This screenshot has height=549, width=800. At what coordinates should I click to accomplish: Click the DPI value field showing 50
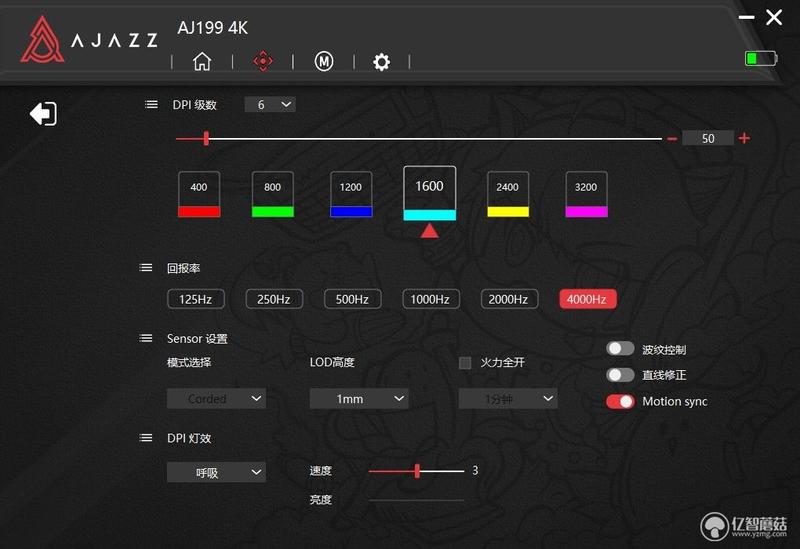pyautogui.click(x=708, y=138)
